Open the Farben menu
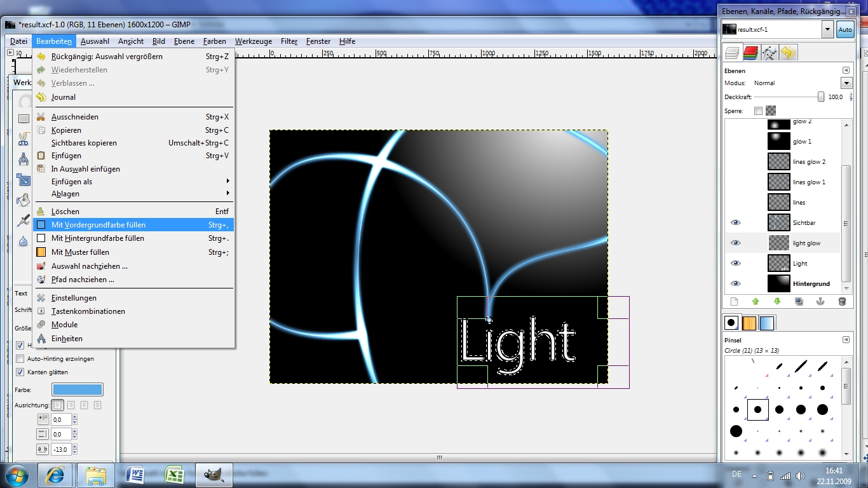 pyautogui.click(x=215, y=41)
